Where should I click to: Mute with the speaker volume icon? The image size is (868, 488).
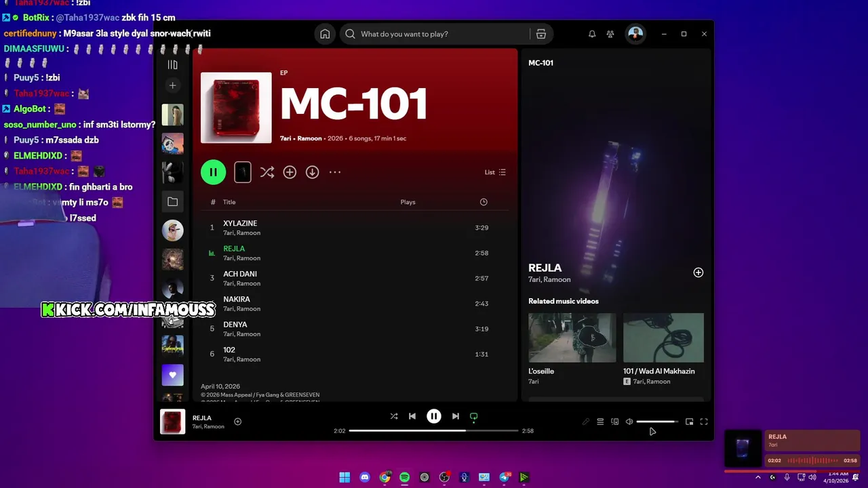tap(629, 422)
